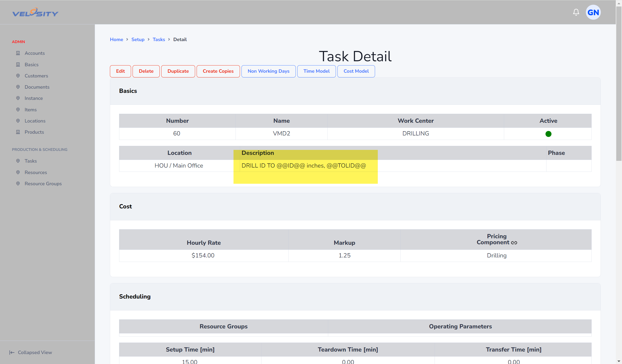Click the Velosity logo
The image size is (622, 364).
click(35, 12)
